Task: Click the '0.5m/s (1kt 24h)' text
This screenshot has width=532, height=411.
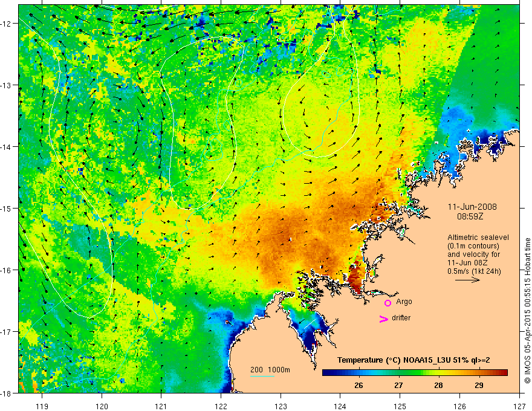Action: 474,271
